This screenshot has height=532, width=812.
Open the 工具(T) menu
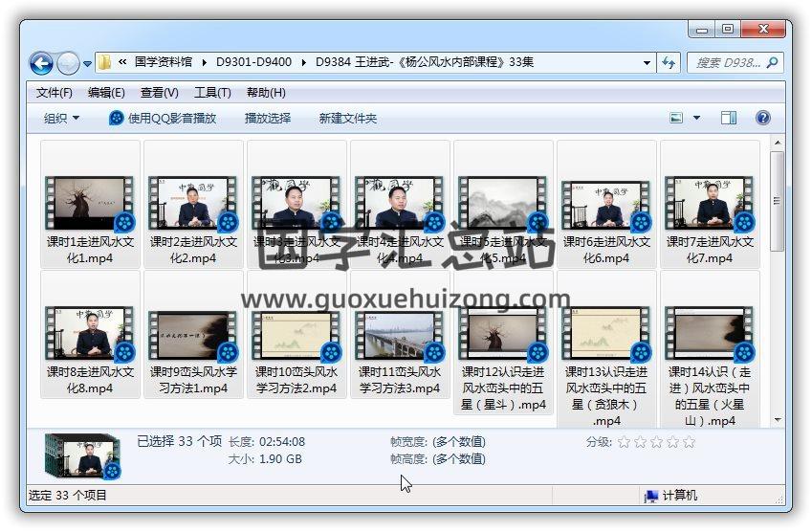pos(212,93)
